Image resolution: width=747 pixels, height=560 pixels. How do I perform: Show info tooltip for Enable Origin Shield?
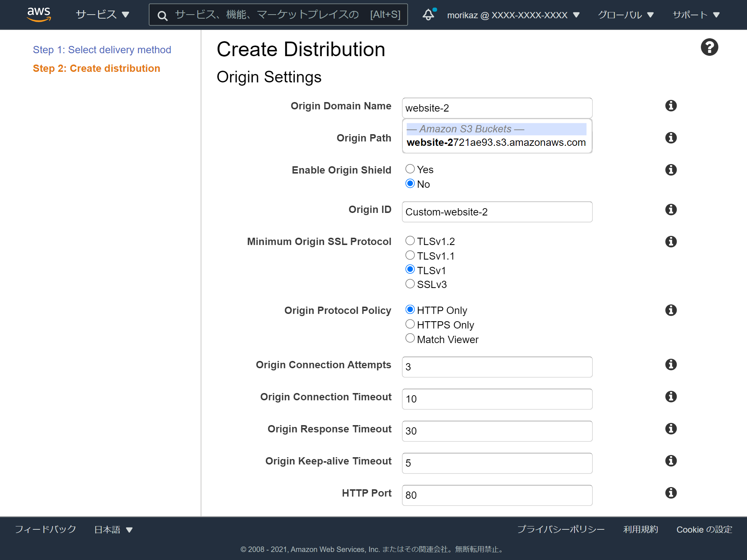[x=671, y=170]
